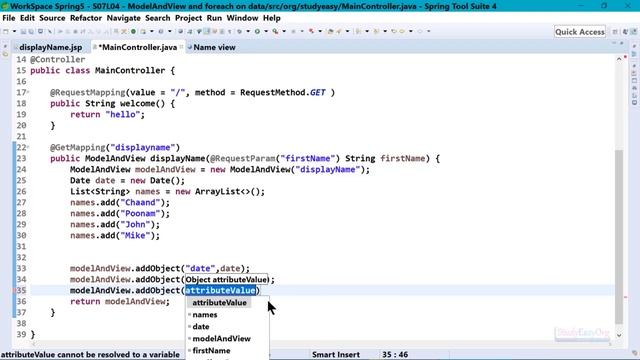640x360 pixels.
Task: Open the Window menu
Action: [x=242, y=18]
